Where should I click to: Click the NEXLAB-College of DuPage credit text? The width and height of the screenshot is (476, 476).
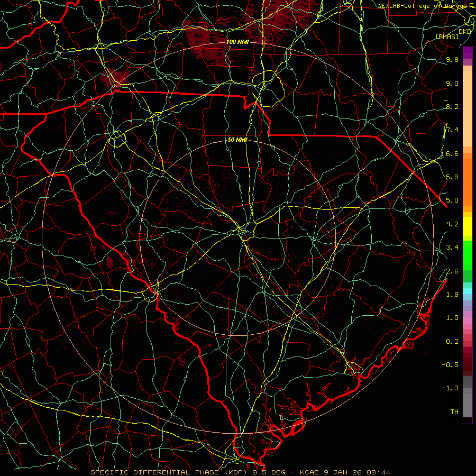click(x=426, y=6)
